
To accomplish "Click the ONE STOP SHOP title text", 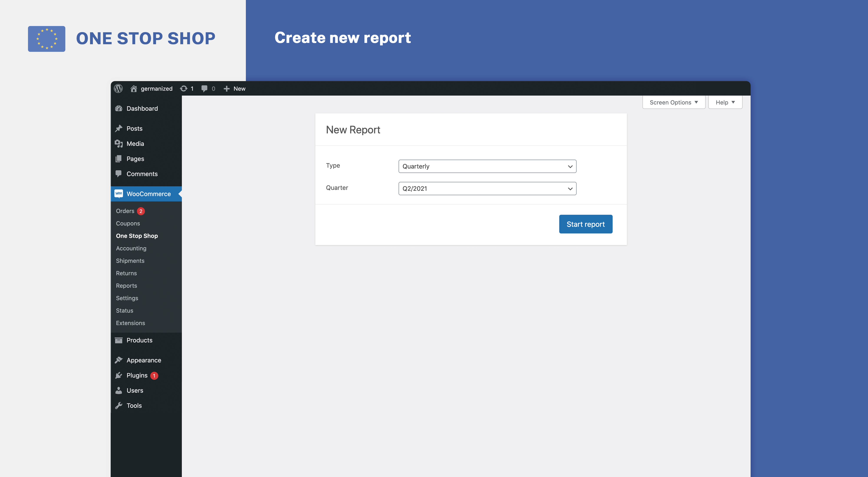I will pyautogui.click(x=146, y=38).
